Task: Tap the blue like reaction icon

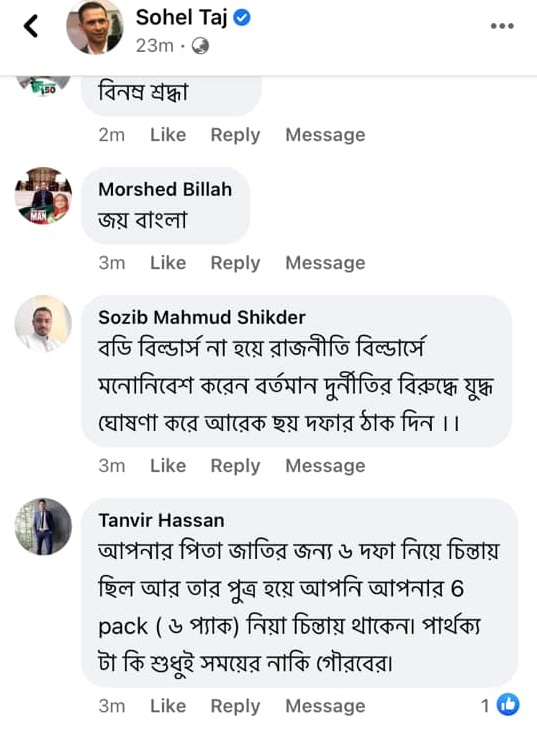Action: click(508, 704)
